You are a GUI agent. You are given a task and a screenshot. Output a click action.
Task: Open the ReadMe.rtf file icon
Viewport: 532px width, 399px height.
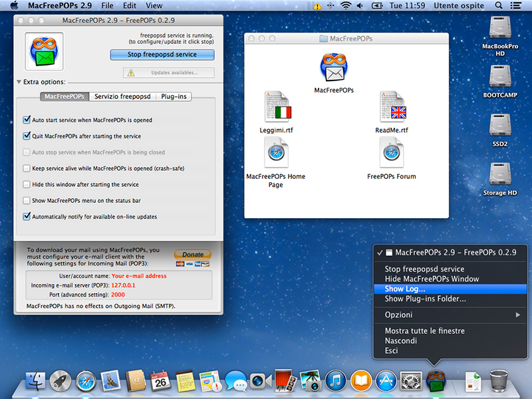(x=392, y=106)
